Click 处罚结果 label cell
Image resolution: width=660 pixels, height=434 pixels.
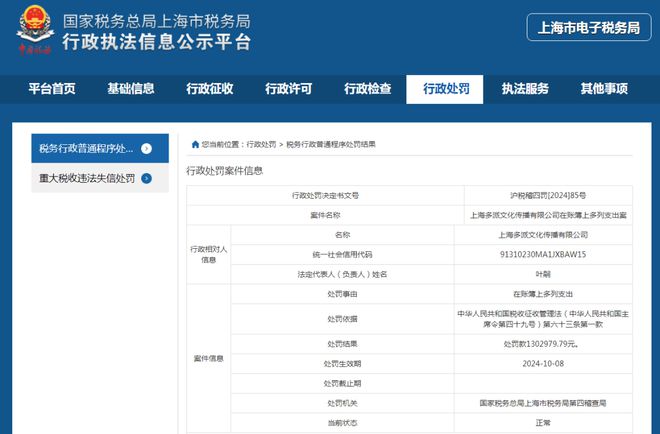[342, 344]
